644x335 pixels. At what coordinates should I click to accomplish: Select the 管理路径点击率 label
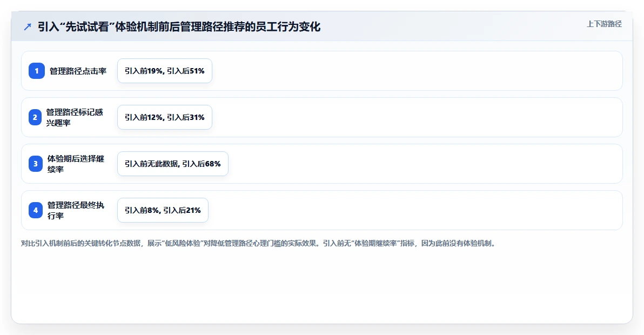(x=78, y=71)
